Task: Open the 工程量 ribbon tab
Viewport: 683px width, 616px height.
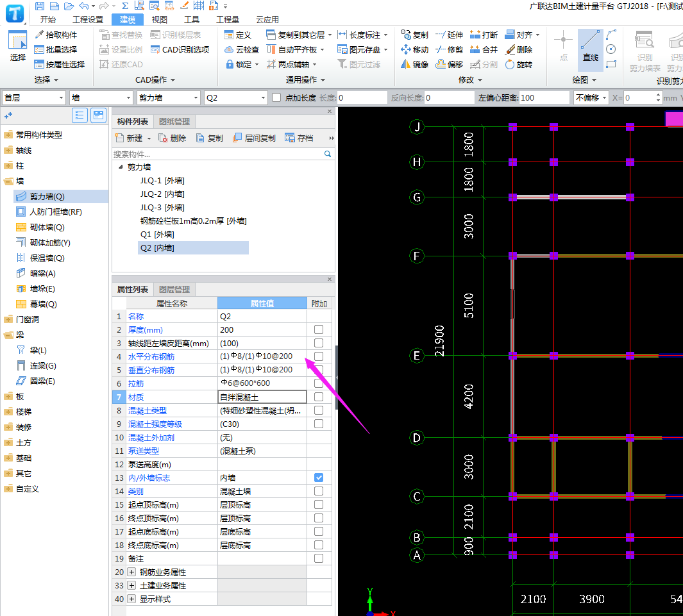Action: [228, 20]
